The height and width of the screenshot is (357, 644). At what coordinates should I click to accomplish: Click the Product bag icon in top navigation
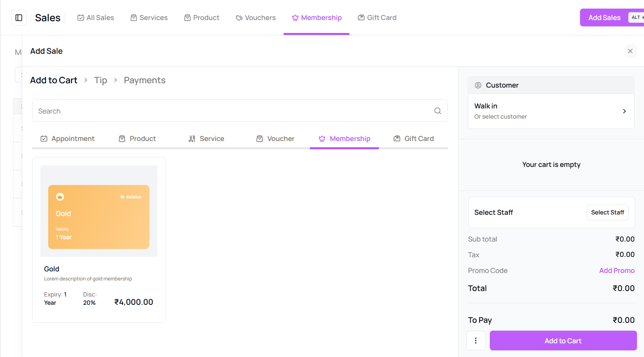point(187,18)
